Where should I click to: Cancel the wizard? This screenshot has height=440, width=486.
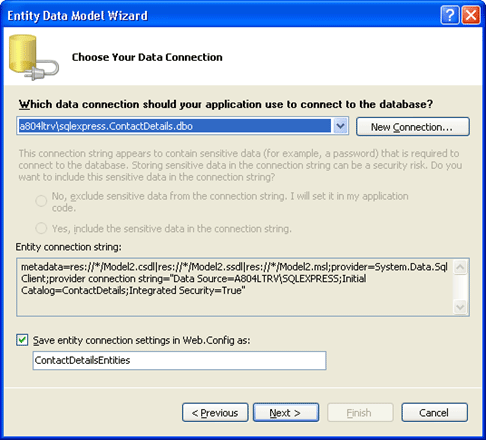[x=434, y=413]
